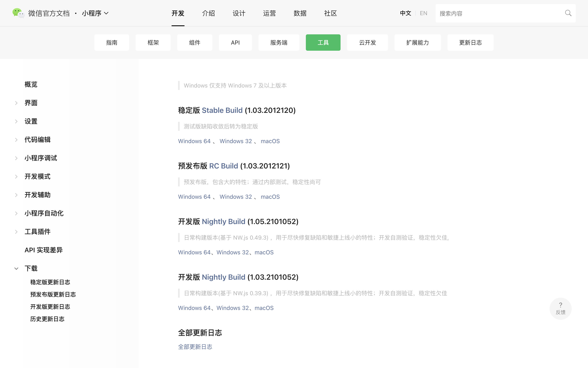Select the 组件 sub-navigation button
Image resolution: width=588 pixels, height=368 pixels.
pyautogui.click(x=195, y=43)
